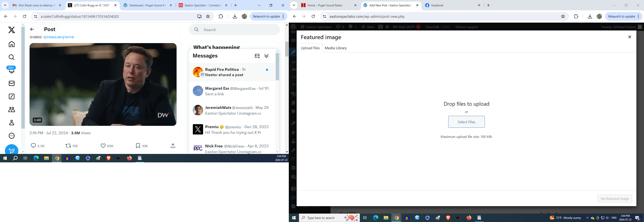This screenshot has height=222, width=644.
Task: Collapse the Messages panel with chevron
Action: 266,56
